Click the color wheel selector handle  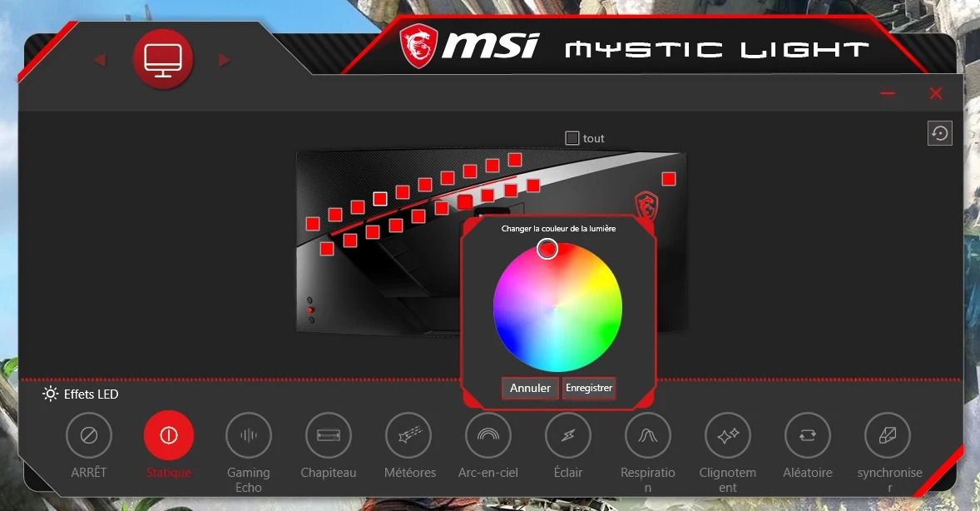pos(547,249)
